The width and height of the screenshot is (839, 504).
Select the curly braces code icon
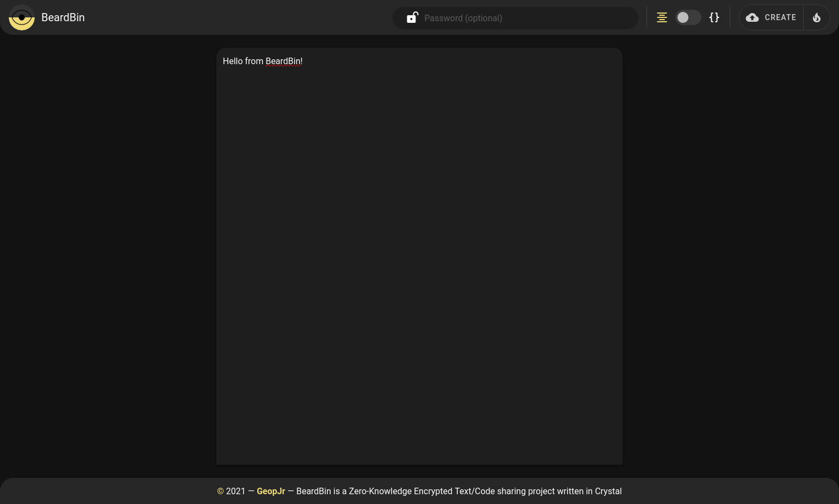pyautogui.click(x=714, y=17)
